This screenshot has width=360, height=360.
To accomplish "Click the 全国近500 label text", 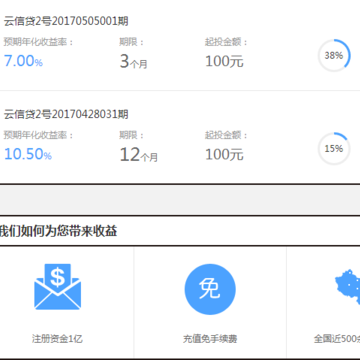I will point(337,339).
